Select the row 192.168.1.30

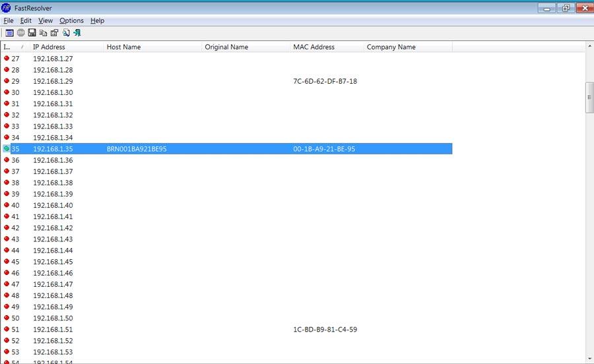(x=226, y=92)
